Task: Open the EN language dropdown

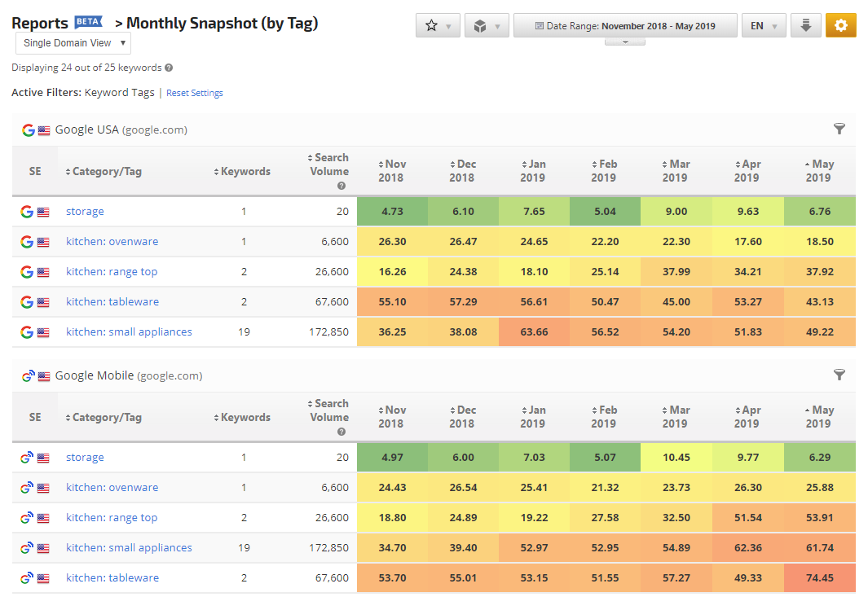Action: tap(764, 26)
